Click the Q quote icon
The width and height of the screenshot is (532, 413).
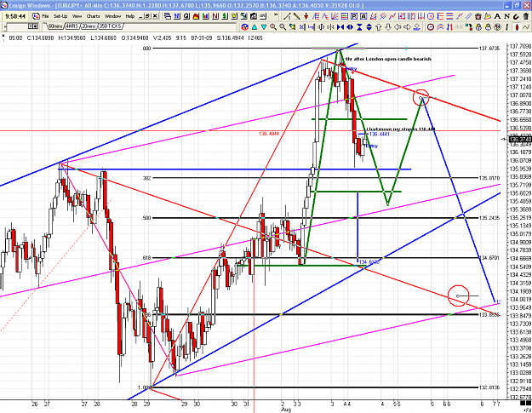point(186,16)
